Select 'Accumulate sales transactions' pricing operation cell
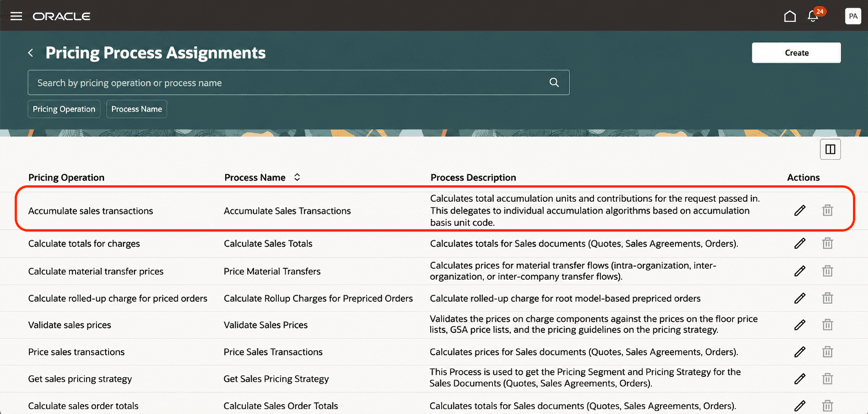The image size is (868, 414). (x=91, y=211)
